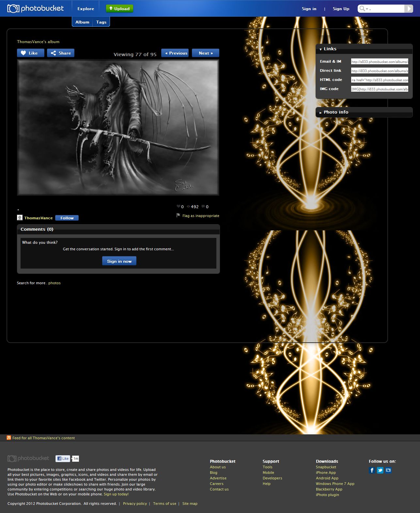
Task: Open the Tools support link
Action: pyautogui.click(x=268, y=467)
